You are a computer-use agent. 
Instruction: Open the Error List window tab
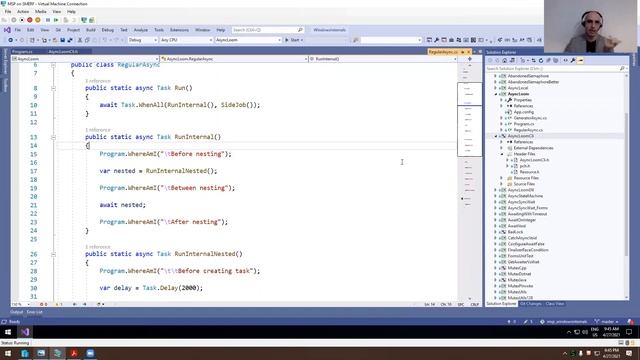(x=35, y=312)
